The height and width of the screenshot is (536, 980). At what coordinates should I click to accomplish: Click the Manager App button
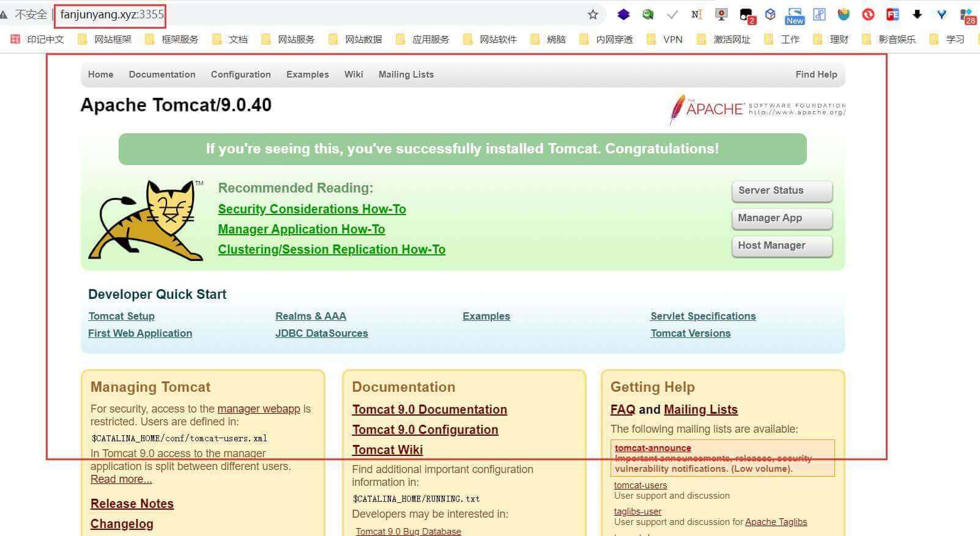click(782, 218)
